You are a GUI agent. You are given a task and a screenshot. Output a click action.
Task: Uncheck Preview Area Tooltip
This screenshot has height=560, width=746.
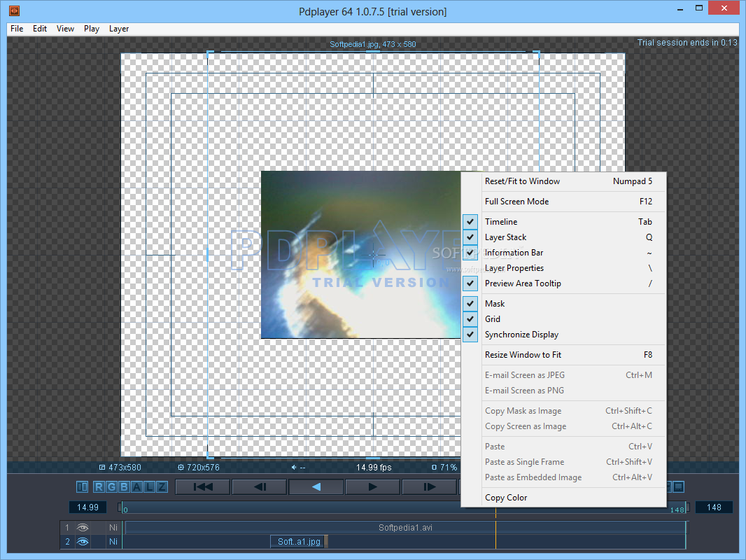coord(564,283)
